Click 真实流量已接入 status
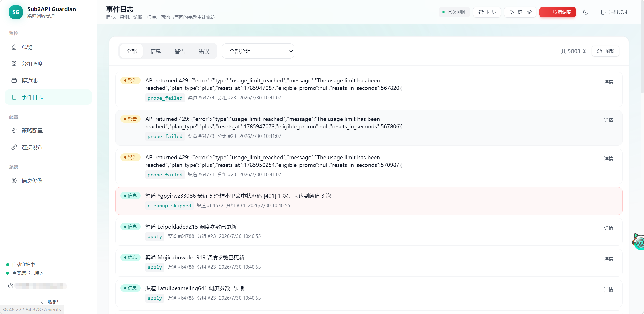644x314 pixels. 25,273
